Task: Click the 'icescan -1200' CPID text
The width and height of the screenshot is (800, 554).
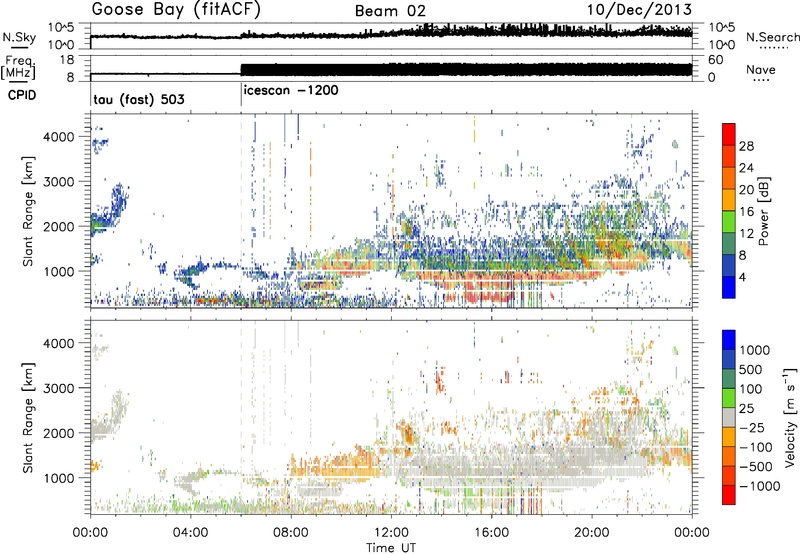Action: [291, 91]
